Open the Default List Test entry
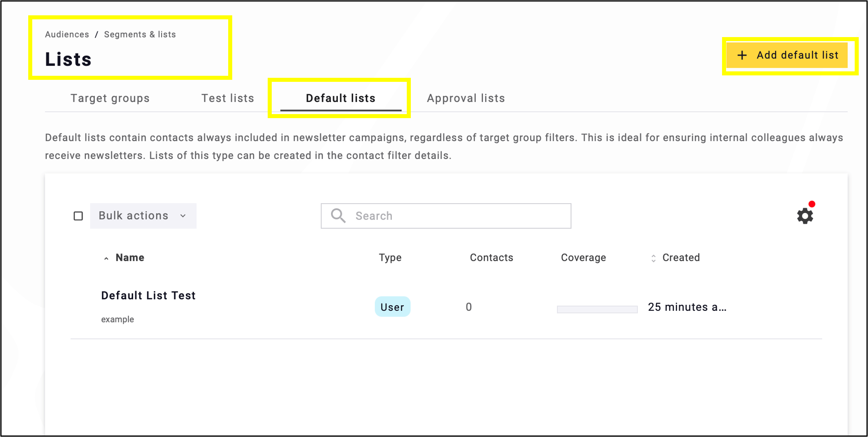 point(148,295)
